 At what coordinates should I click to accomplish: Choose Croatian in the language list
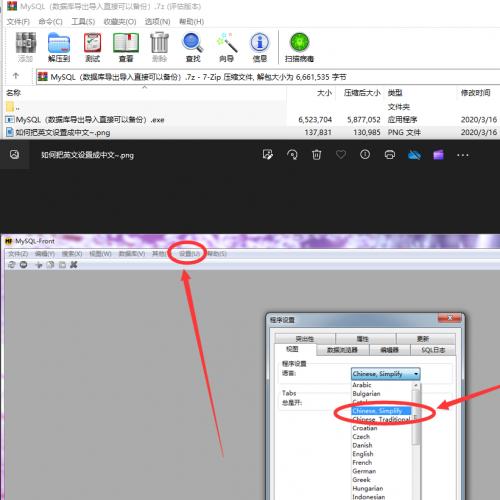pyautogui.click(x=365, y=428)
